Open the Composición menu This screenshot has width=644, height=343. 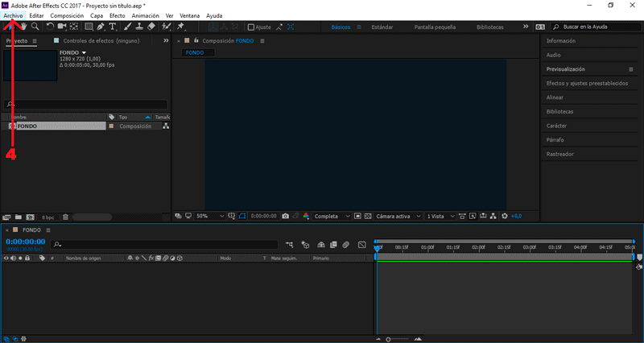coord(67,15)
